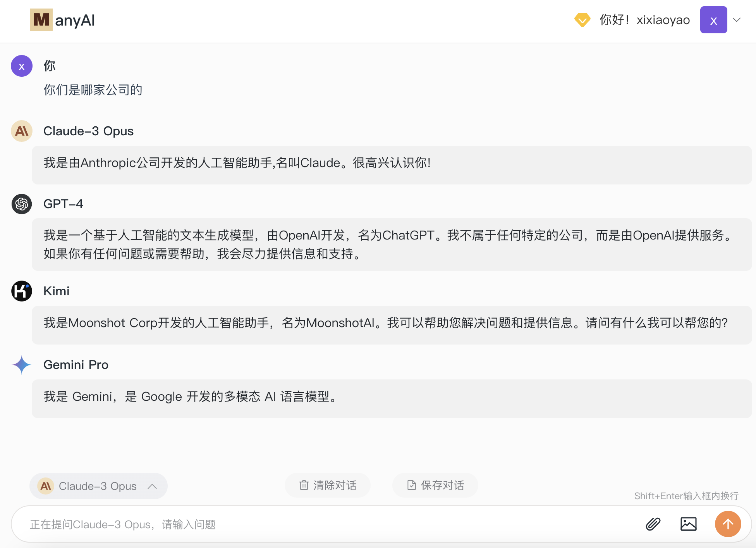Click the Gemini reply mentioning Google
756x548 pixels.
392,398
